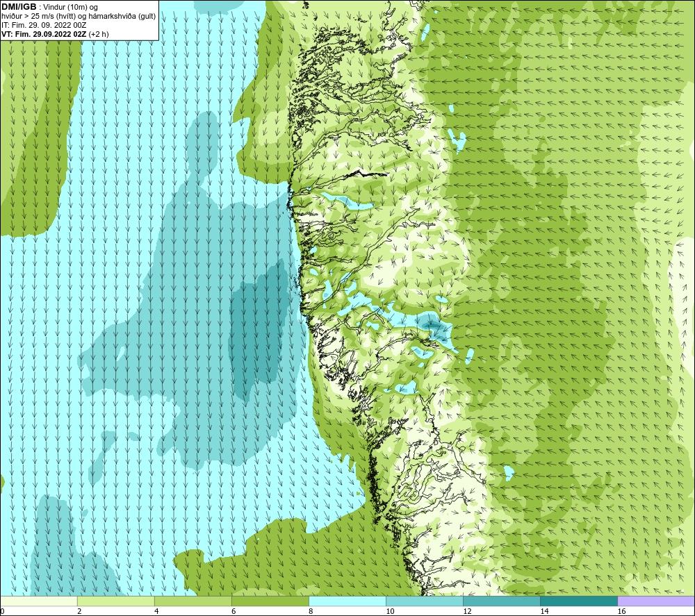Click the legend label '12'
Screen dimensions: 695x616
[467, 611]
